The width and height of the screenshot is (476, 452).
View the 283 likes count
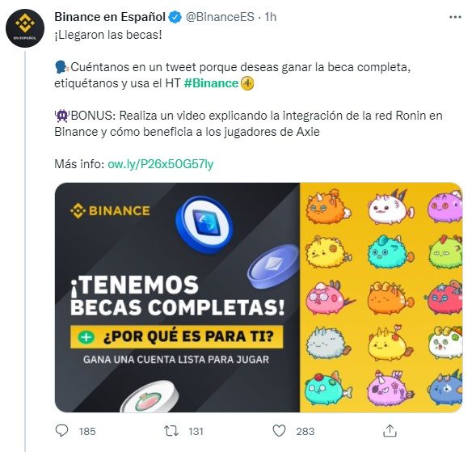(x=305, y=431)
